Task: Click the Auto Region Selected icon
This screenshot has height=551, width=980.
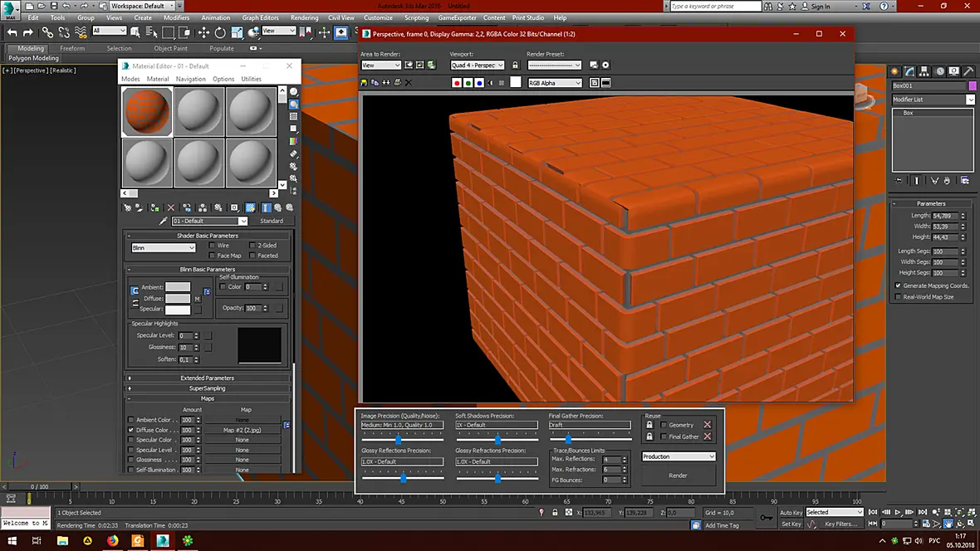Action: [x=420, y=65]
